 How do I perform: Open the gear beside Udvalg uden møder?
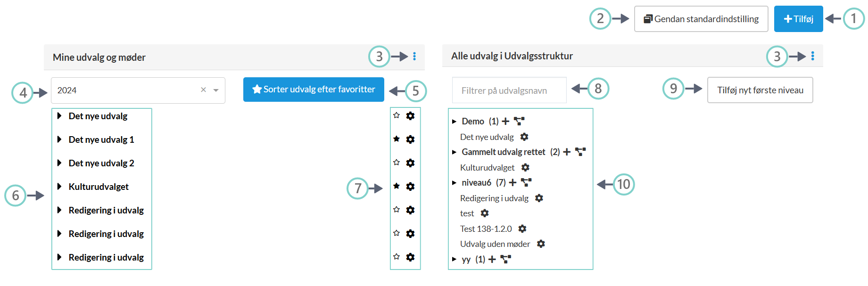pyautogui.click(x=541, y=244)
